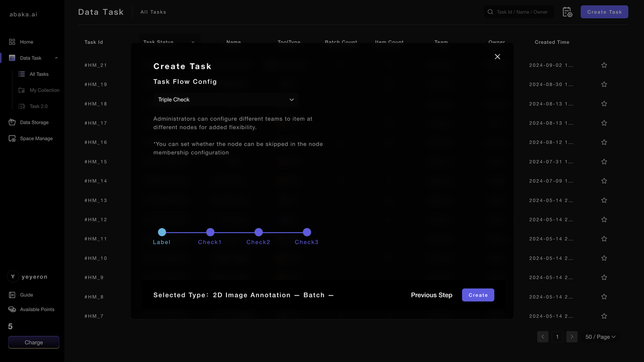The height and width of the screenshot is (362, 644).
Task: Toggle star for task #HM_9
Action: [604, 278]
